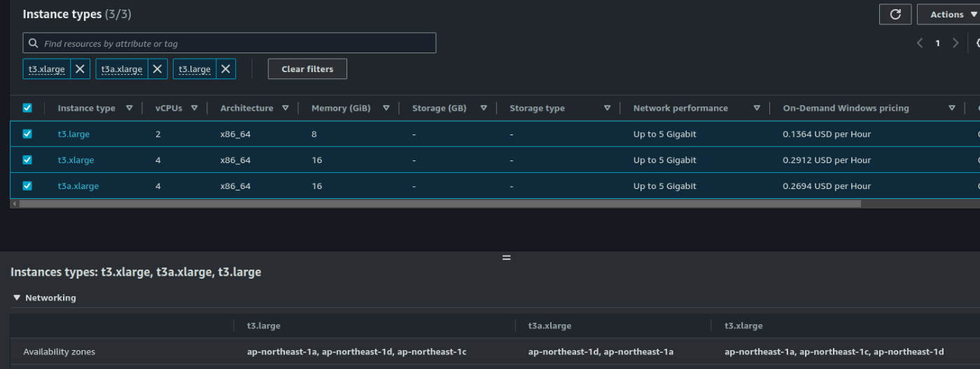Open the Actions dropdown menu

pos(949,14)
